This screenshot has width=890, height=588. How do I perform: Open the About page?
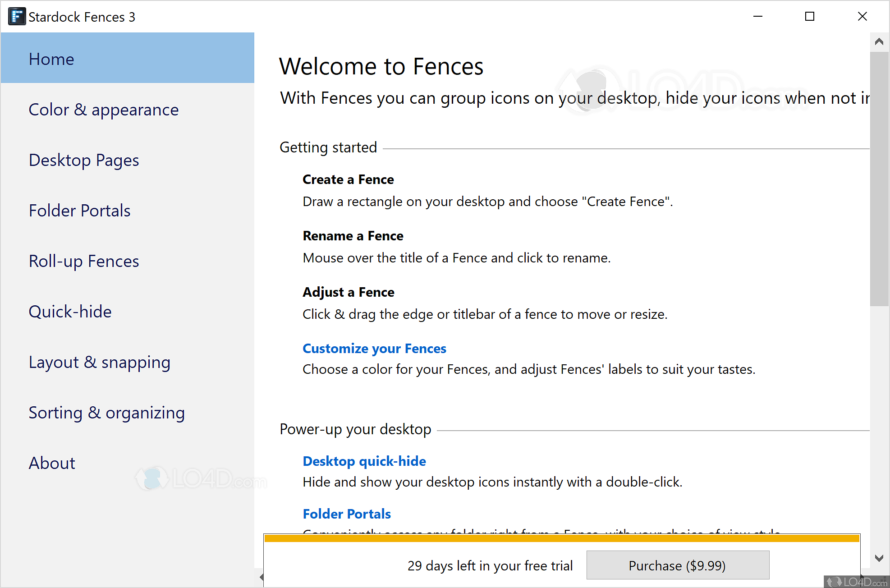pos(52,463)
